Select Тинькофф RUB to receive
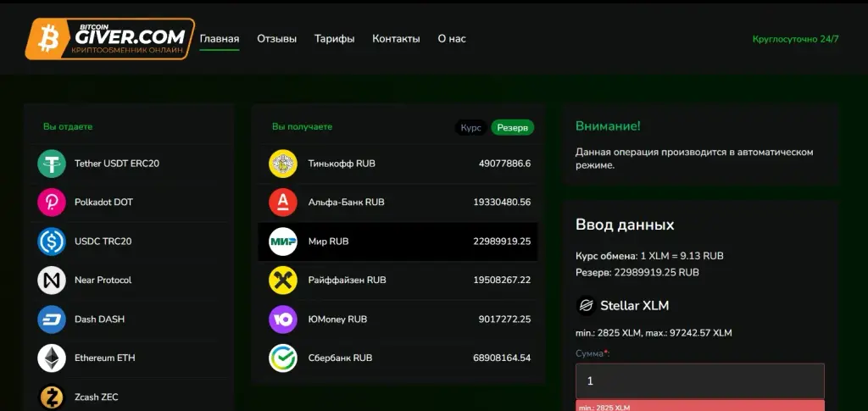 [398, 164]
